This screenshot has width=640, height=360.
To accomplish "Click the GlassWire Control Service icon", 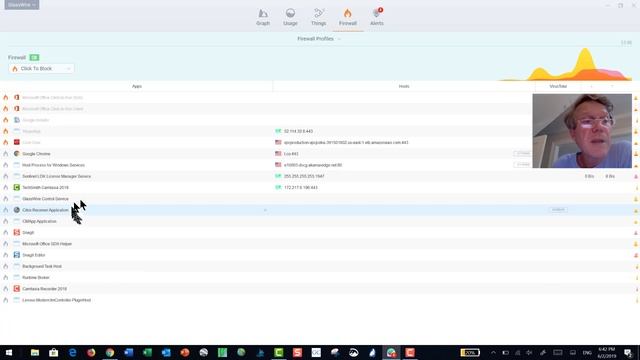I will (x=17, y=199).
